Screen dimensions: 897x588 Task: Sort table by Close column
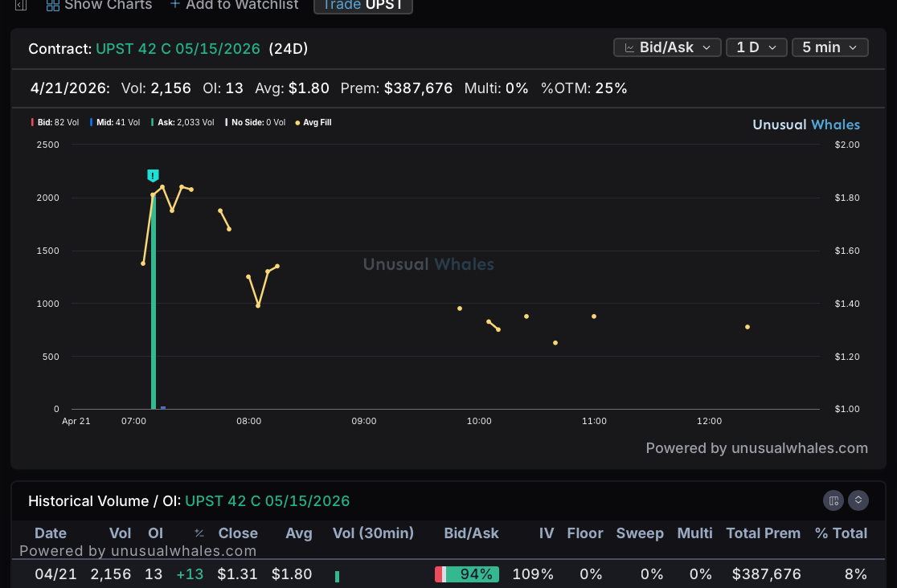pyautogui.click(x=238, y=533)
